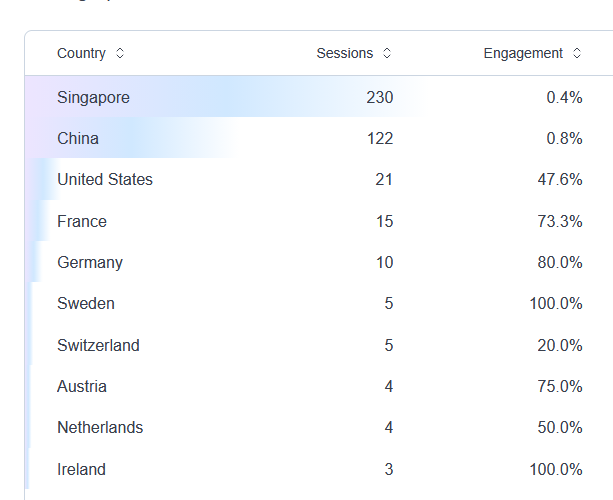Toggle the sort icon next to Engagement
The image size is (613, 500).
(x=577, y=53)
